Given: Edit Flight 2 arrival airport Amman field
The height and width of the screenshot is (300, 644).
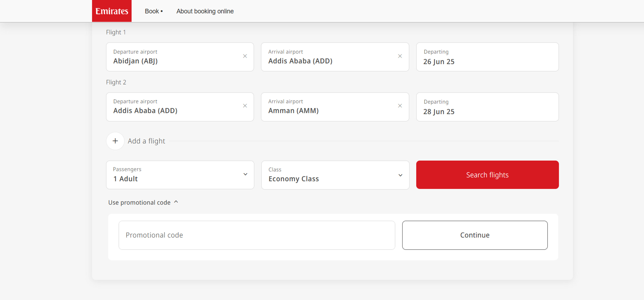Looking at the screenshot, I should [x=335, y=107].
